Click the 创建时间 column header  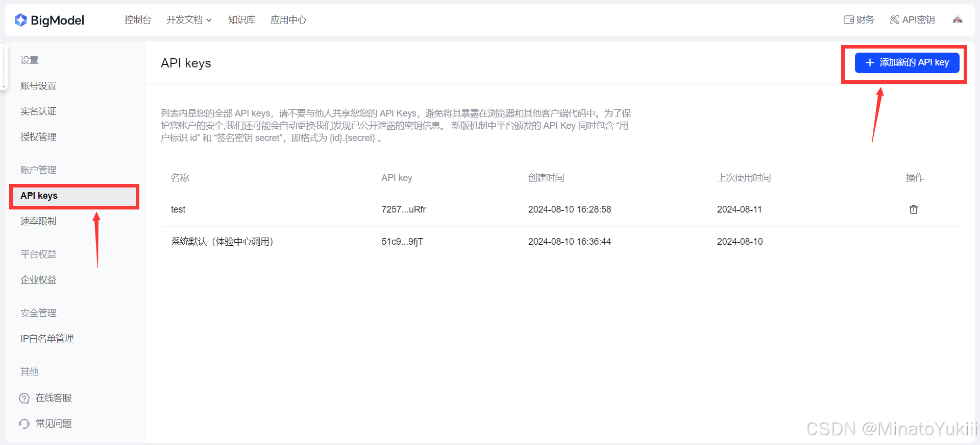click(546, 178)
